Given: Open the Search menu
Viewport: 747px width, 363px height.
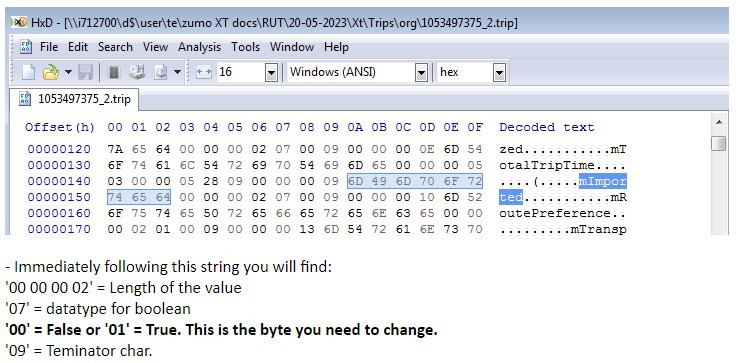Looking at the screenshot, I should click(115, 47).
